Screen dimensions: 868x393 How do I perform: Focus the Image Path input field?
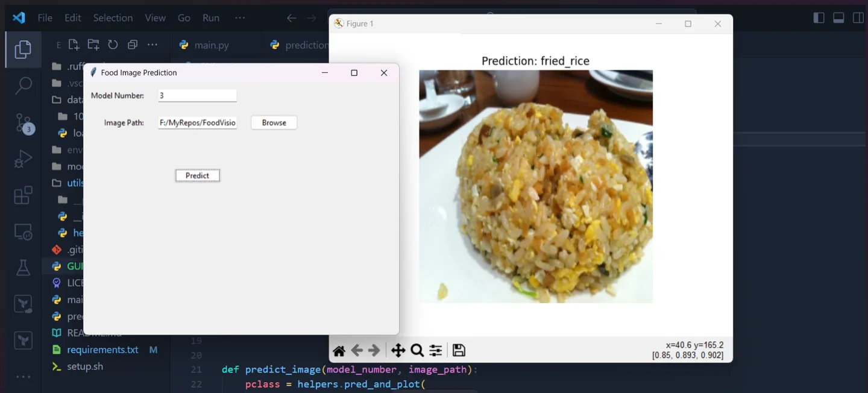(x=198, y=122)
